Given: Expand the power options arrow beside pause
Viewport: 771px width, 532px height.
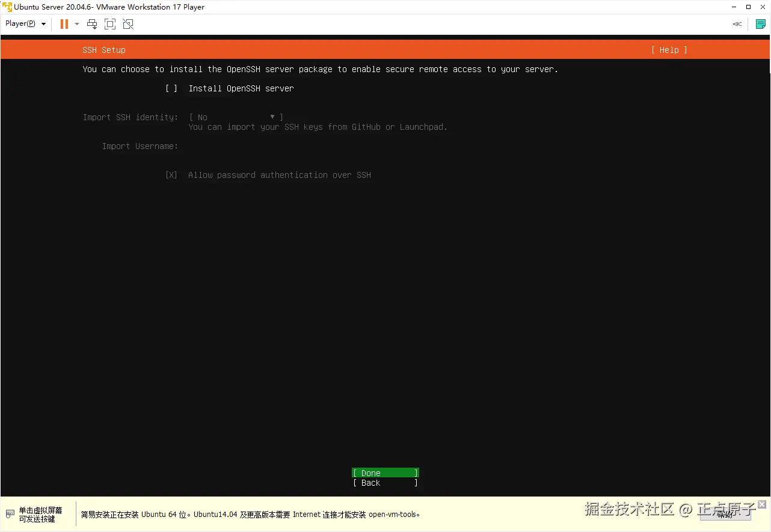Looking at the screenshot, I should 77,24.
